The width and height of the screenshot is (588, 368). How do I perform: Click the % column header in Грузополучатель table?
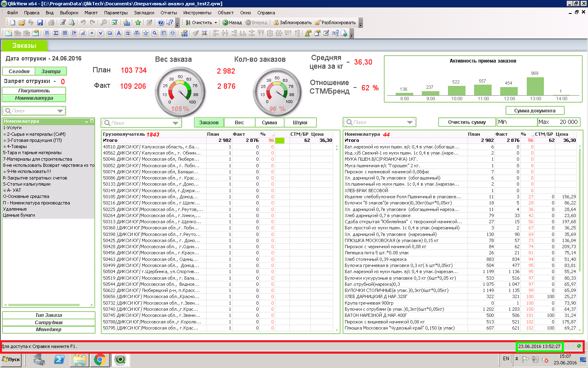point(263,134)
